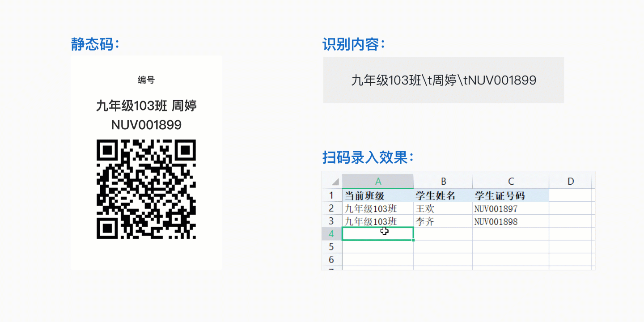Select row 1 header
Image resolution: width=644 pixels, height=322 pixels.
point(331,195)
